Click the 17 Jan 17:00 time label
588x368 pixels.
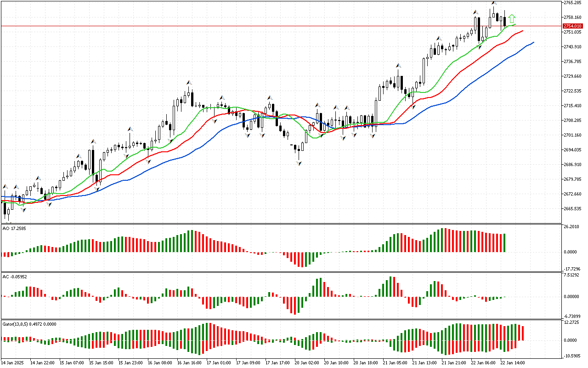click(x=277, y=363)
